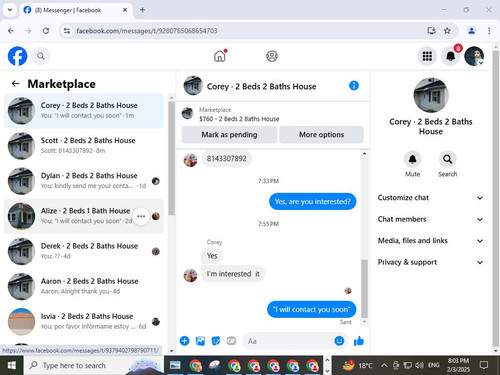Bookmark this page with star icon

447,31
